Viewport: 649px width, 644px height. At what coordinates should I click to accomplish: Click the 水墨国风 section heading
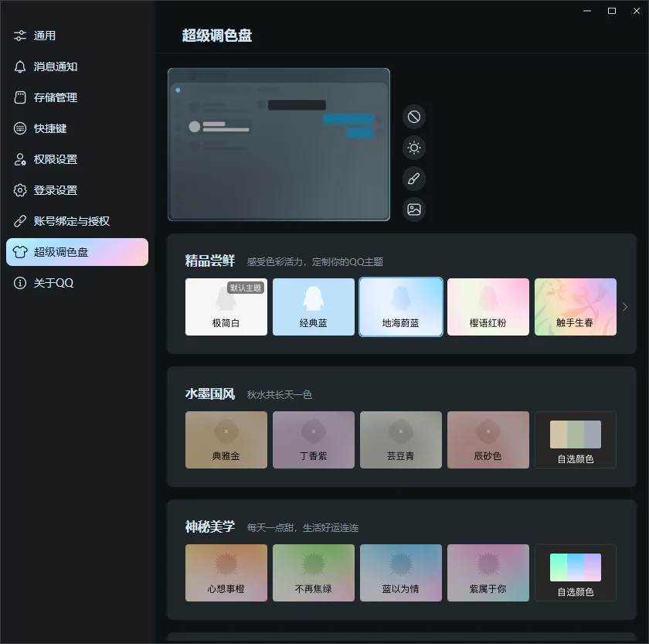[x=210, y=394]
